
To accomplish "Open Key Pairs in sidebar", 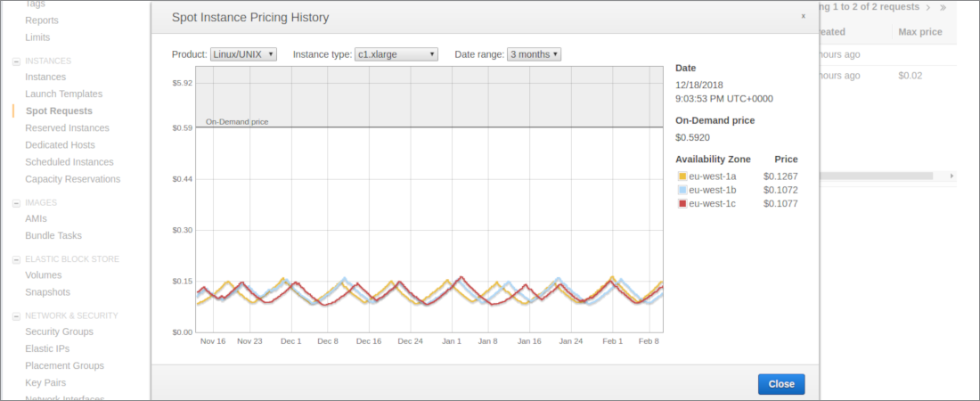I will click(45, 383).
